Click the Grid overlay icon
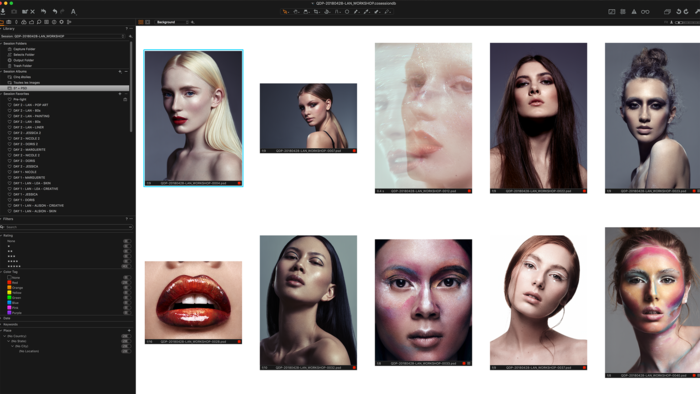The height and width of the screenshot is (394, 700). (623, 12)
